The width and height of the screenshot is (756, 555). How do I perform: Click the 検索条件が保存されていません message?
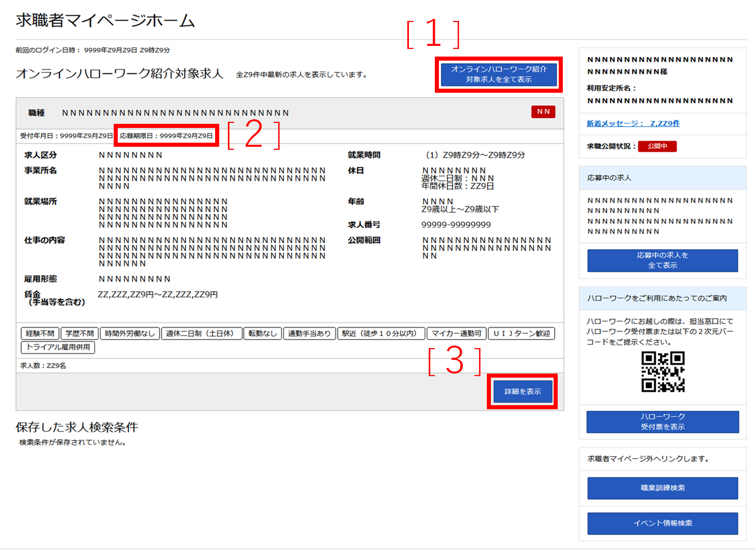point(73,442)
